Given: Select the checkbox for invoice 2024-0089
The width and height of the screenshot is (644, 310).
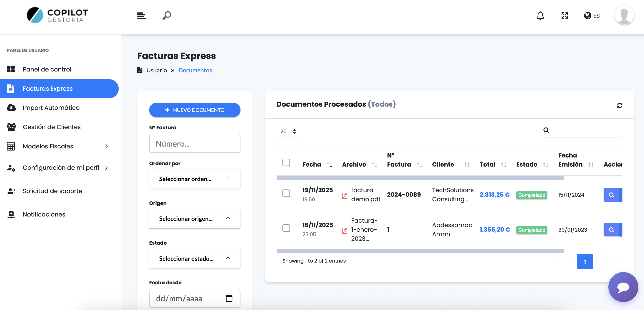Looking at the screenshot, I should 286,193.
